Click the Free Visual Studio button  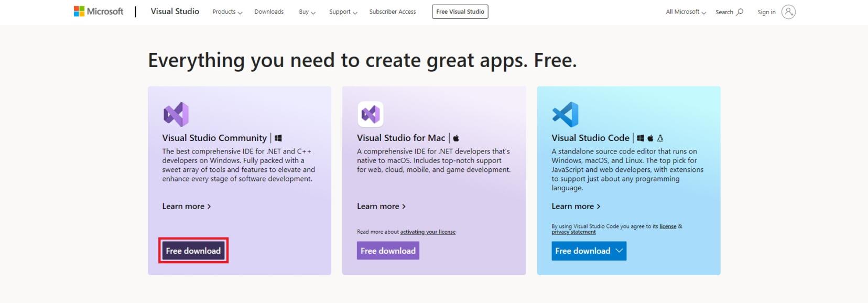(x=460, y=12)
